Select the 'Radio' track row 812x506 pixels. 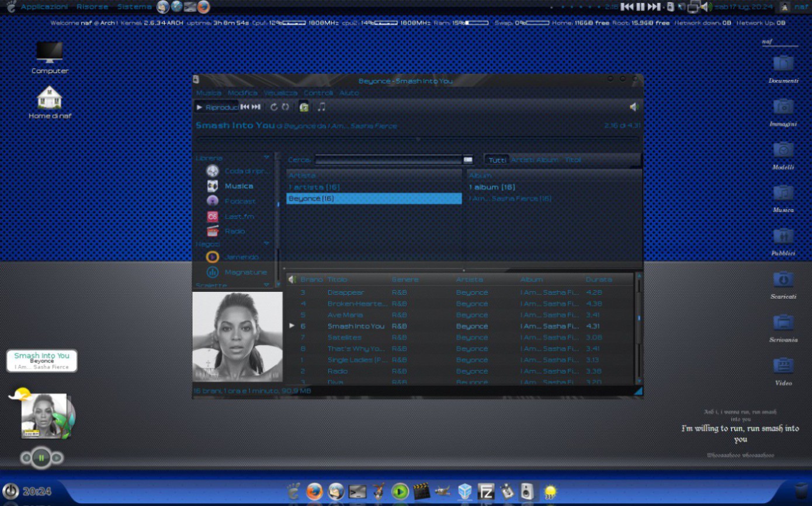click(x=460, y=371)
